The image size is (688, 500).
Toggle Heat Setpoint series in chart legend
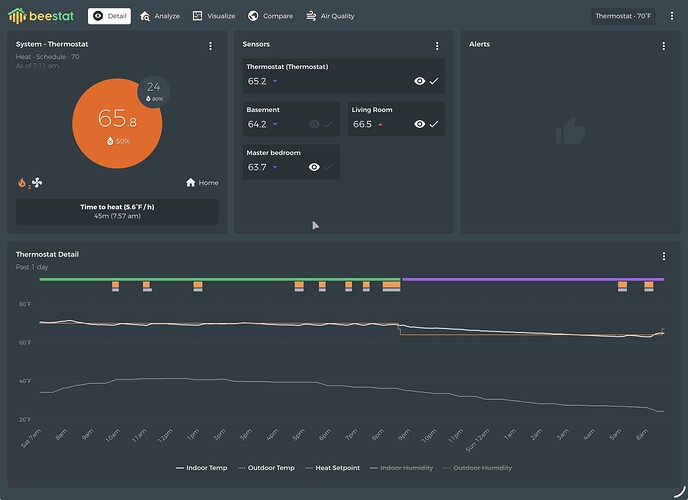point(337,468)
